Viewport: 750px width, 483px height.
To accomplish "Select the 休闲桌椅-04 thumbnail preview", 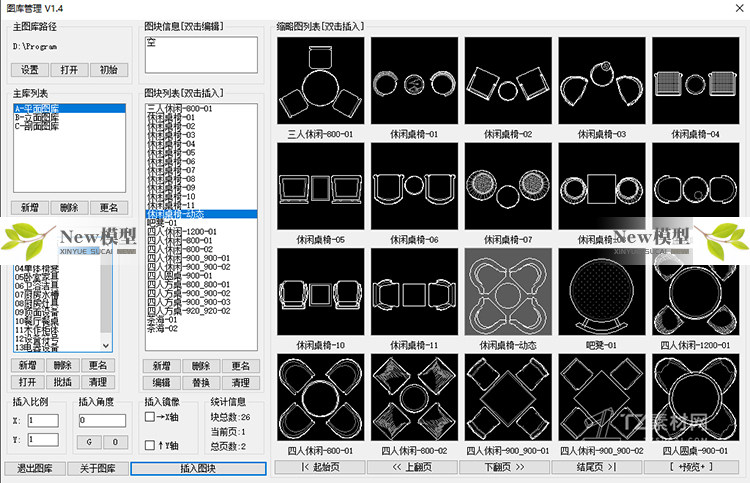I will (695, 80).
